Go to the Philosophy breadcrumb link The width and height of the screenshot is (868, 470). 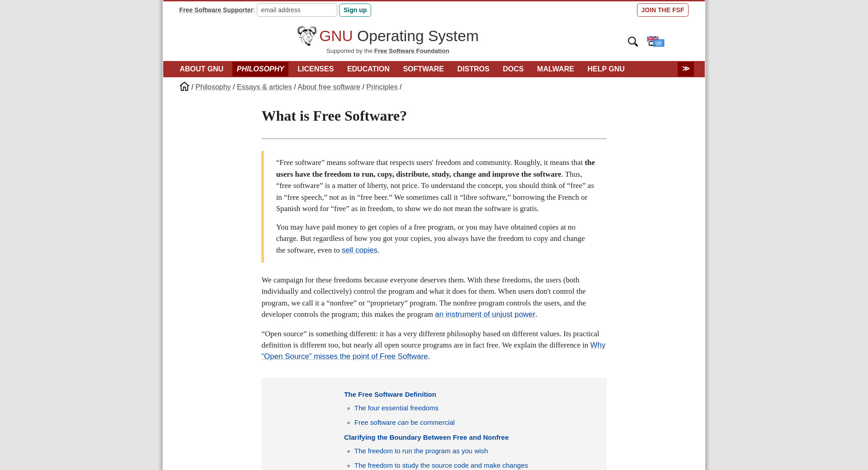213,87
